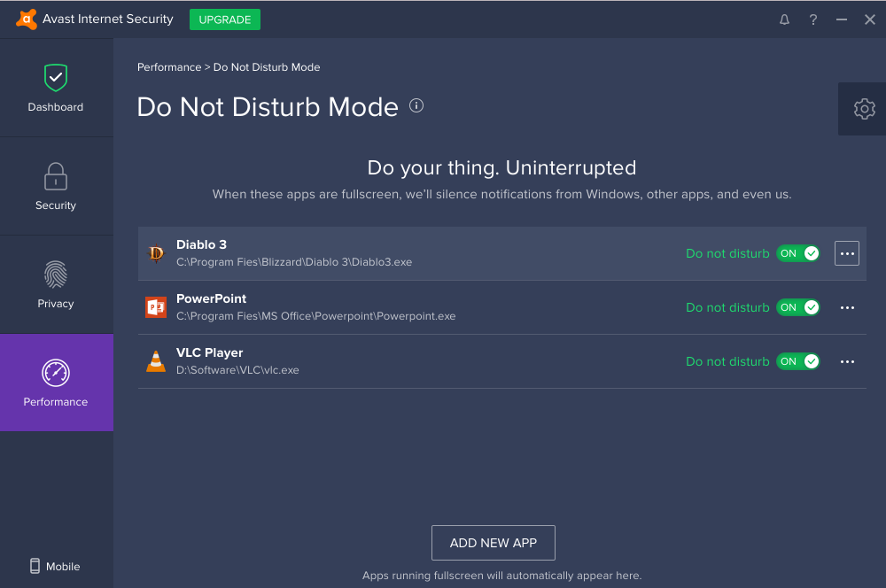Open Do Not Disturb Mode settings gear

tap(864, 108)
